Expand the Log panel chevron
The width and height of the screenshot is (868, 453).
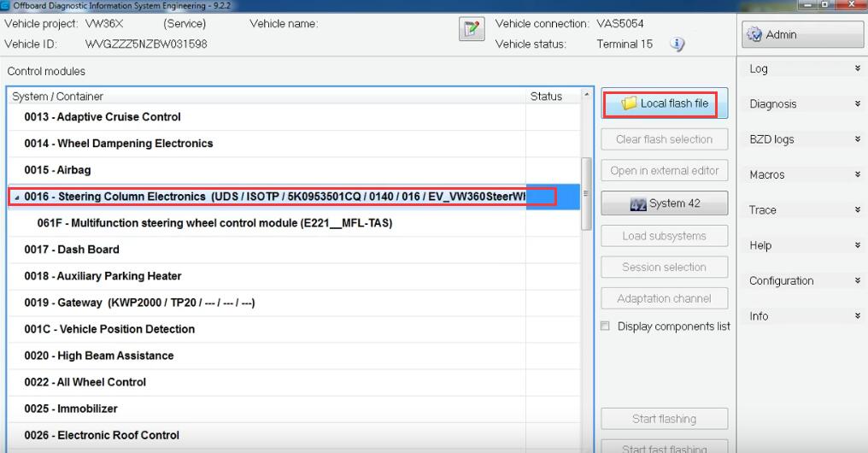click(x=857, y=68)
